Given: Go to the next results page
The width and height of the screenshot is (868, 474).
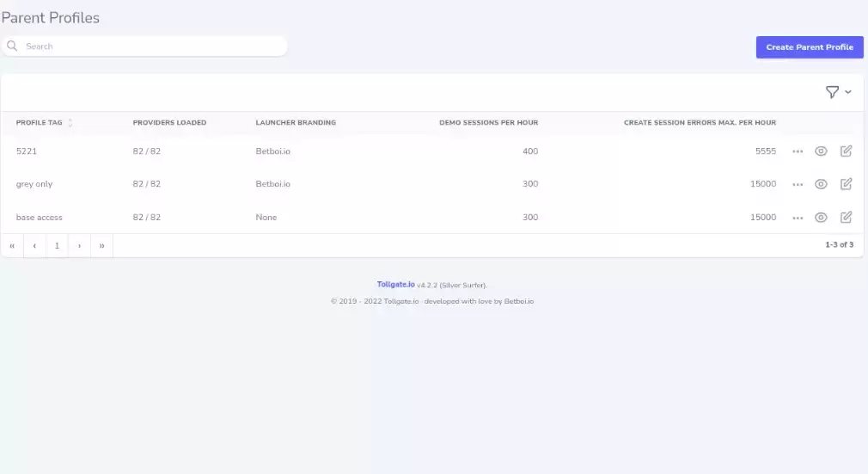Looking at the screenshot, I should point(79,245).
